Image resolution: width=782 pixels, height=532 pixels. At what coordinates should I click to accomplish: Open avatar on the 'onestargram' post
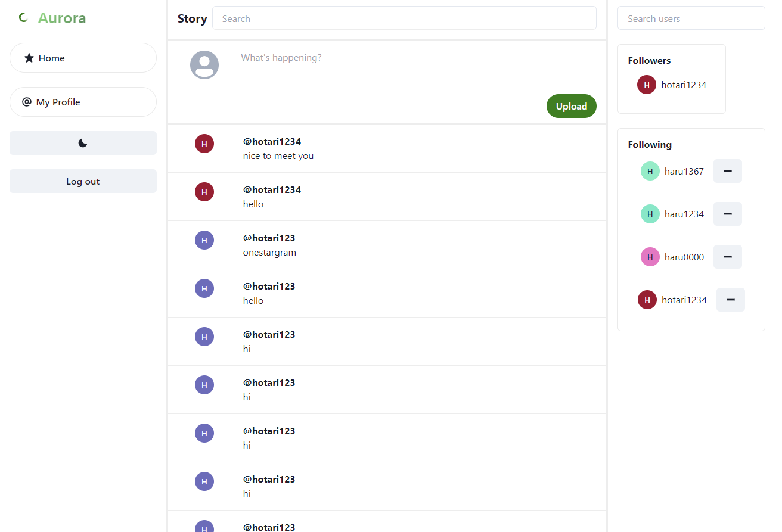204,240
